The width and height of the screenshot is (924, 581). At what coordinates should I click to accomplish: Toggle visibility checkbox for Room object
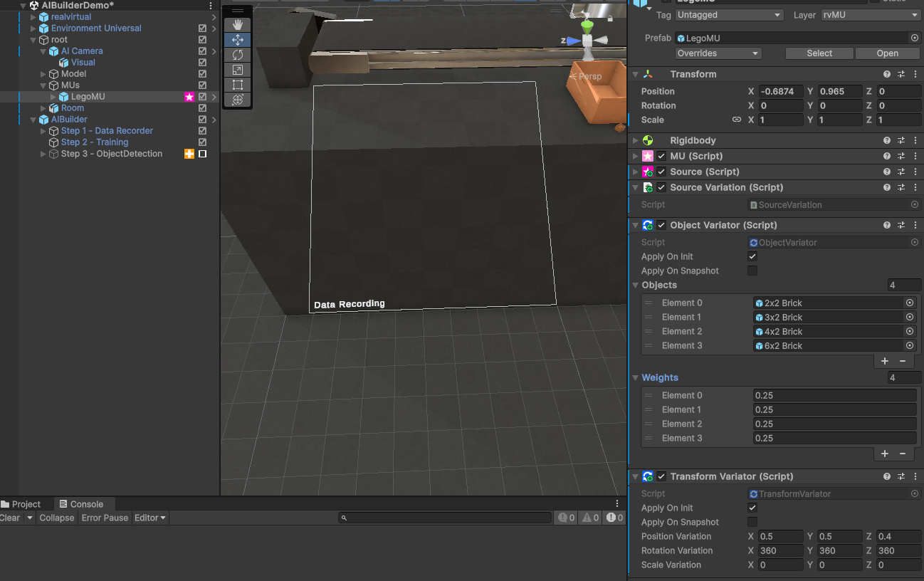[202, 108]
